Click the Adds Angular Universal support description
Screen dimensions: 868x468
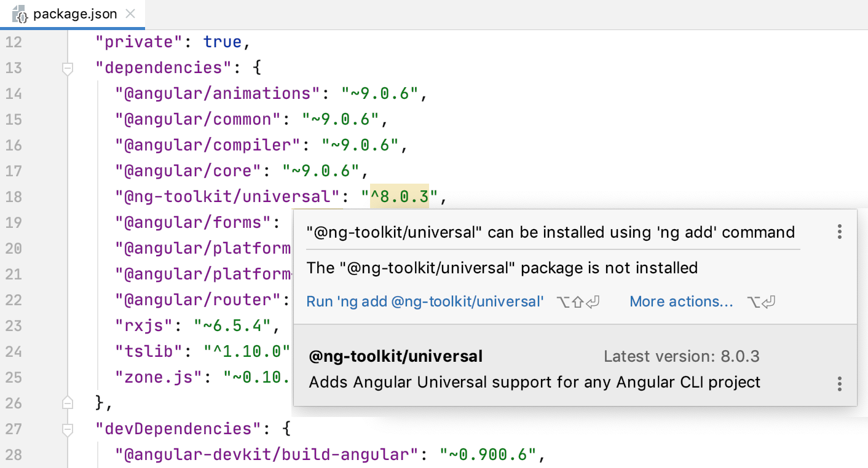(x=535, y=382)
